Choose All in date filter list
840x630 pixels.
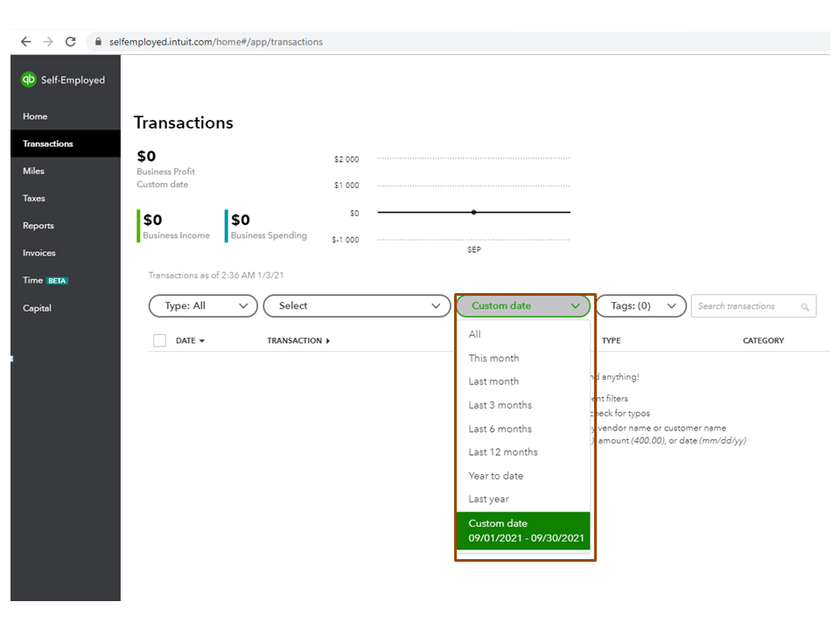[x=523, y=334]
